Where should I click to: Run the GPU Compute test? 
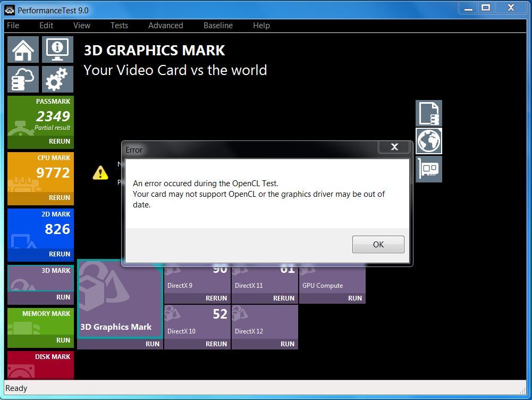pyautogui.click(x=332, y=298)
